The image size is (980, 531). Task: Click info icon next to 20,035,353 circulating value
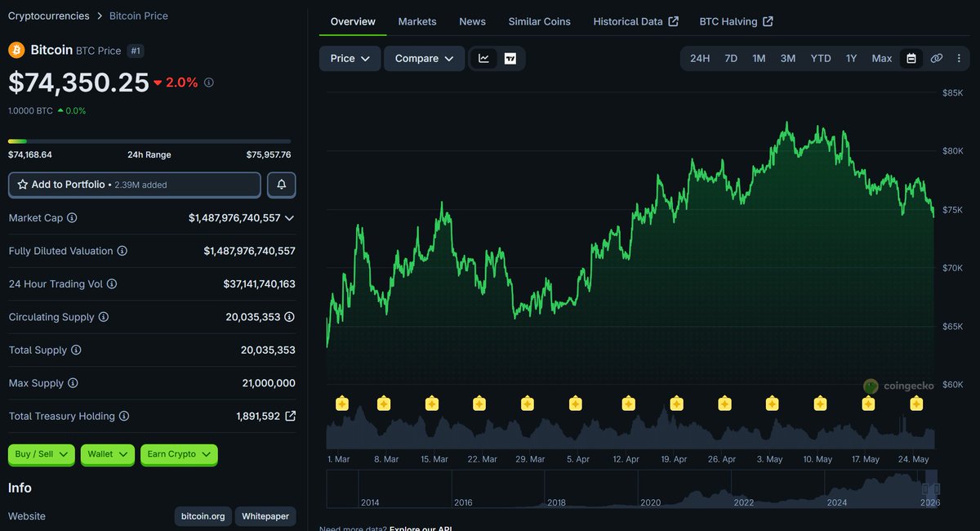click(290, 317)
